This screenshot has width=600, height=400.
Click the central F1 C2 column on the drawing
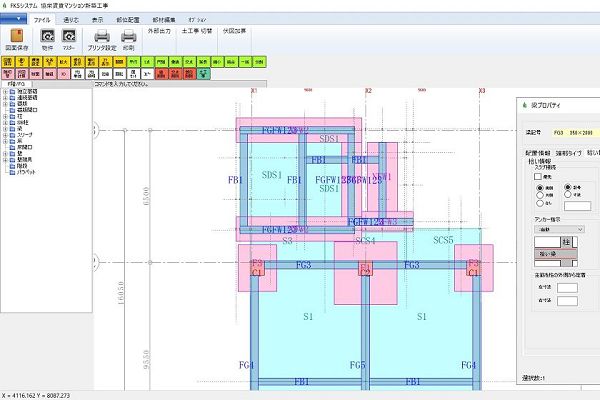[x=365, y=269]
